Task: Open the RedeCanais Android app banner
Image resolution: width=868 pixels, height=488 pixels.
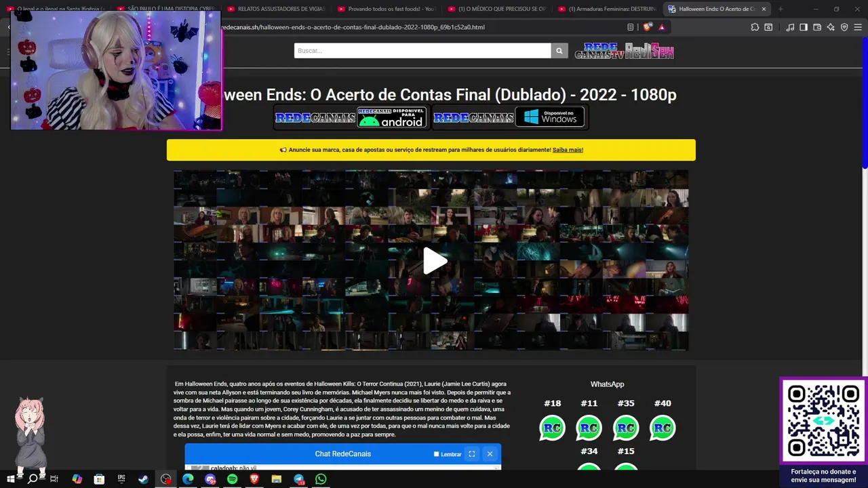Action: tap(351, 117)
